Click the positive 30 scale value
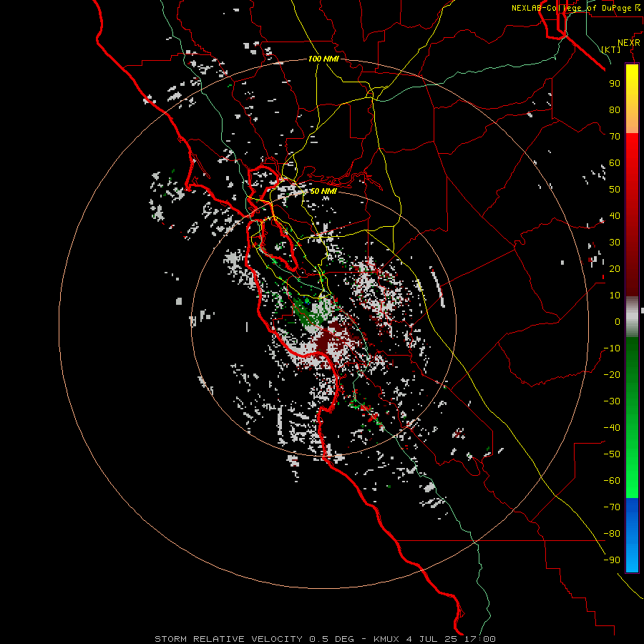The height and width of the screenshot is (644, 644). 615,243
